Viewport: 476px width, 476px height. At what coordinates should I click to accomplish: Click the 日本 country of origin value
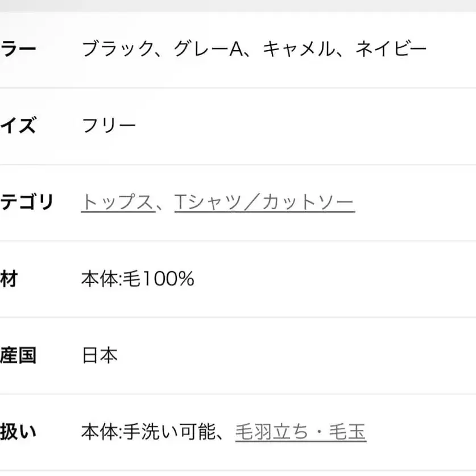tap(100, 356)
